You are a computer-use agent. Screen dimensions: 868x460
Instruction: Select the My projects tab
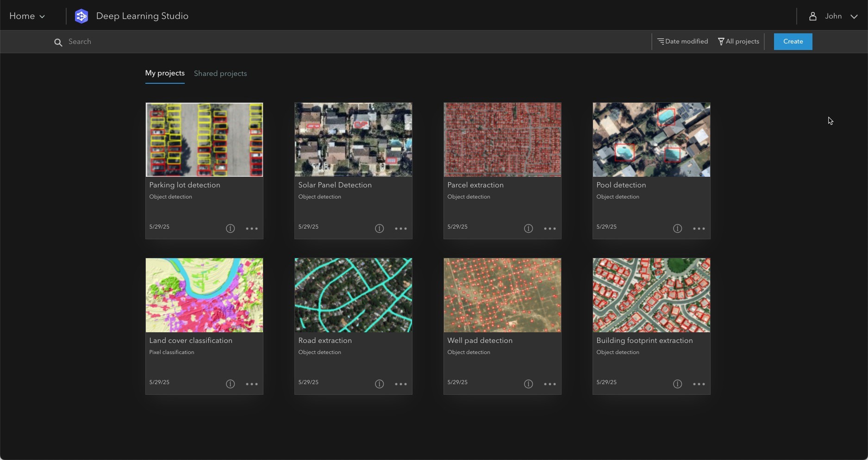(x=165, y=73)
